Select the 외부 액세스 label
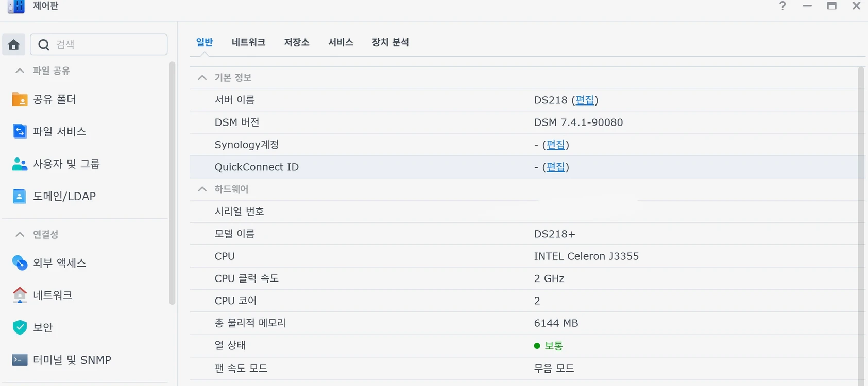868x386 pixels. coord(59,263)
